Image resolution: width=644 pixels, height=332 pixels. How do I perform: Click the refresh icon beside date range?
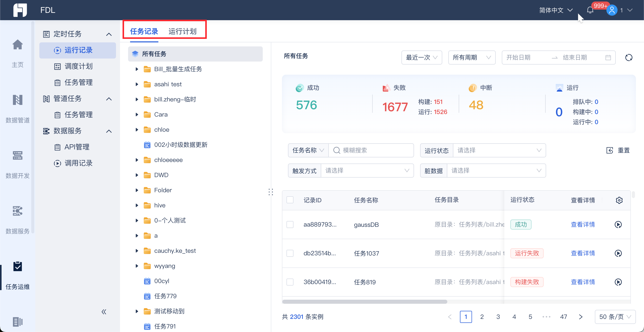pos(629,58)
